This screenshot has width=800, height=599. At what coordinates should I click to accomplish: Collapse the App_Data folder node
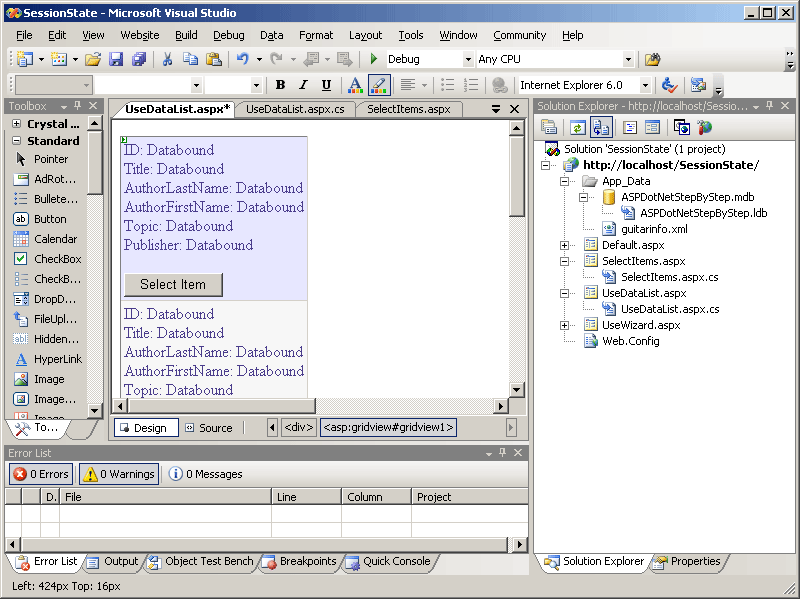pyautogui.click(x=565, y=181)
